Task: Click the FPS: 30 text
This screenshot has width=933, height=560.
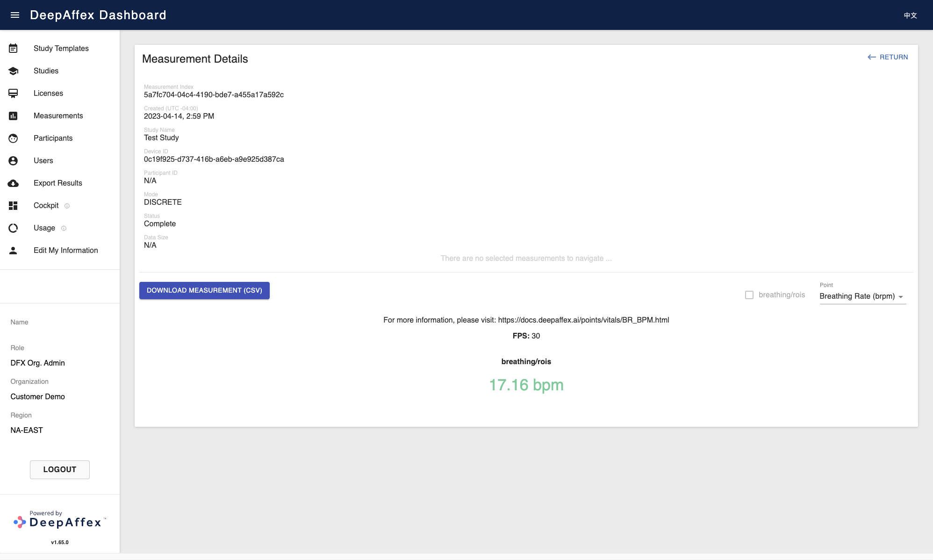Action: click(526, 336)
